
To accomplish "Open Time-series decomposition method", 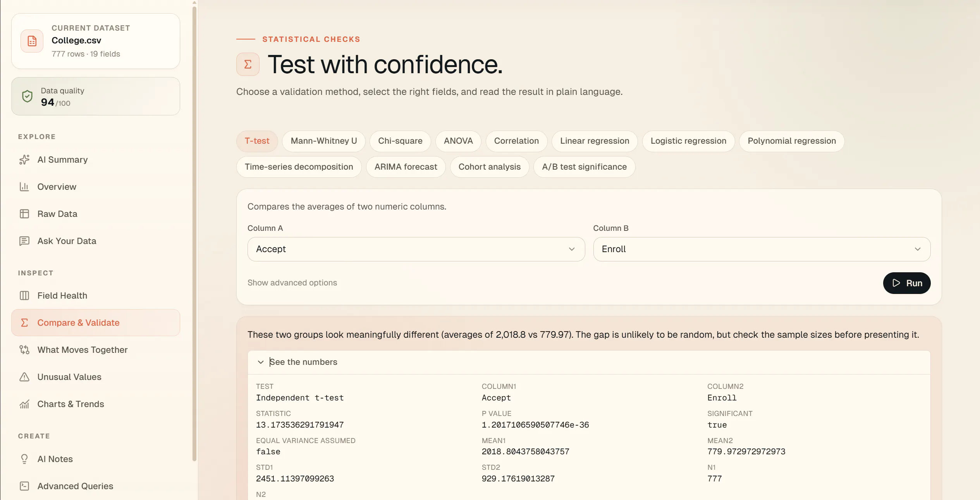I will point(299,167).
